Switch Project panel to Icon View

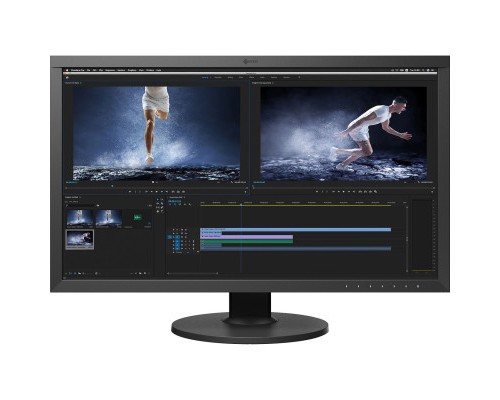click(x=75, y=273)
